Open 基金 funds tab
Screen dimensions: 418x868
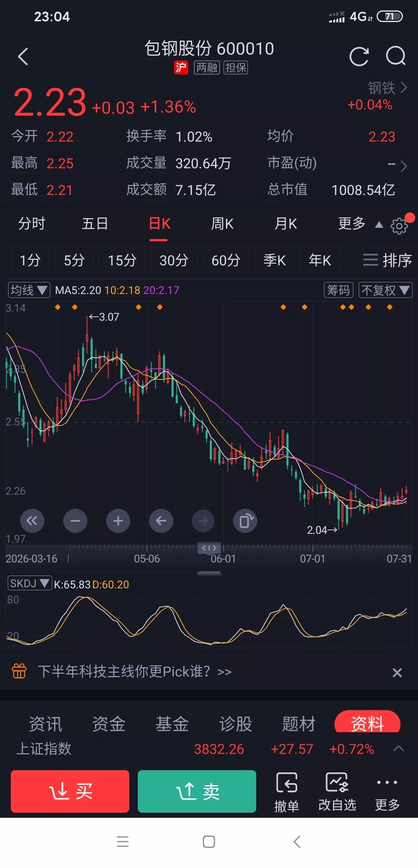172,723
